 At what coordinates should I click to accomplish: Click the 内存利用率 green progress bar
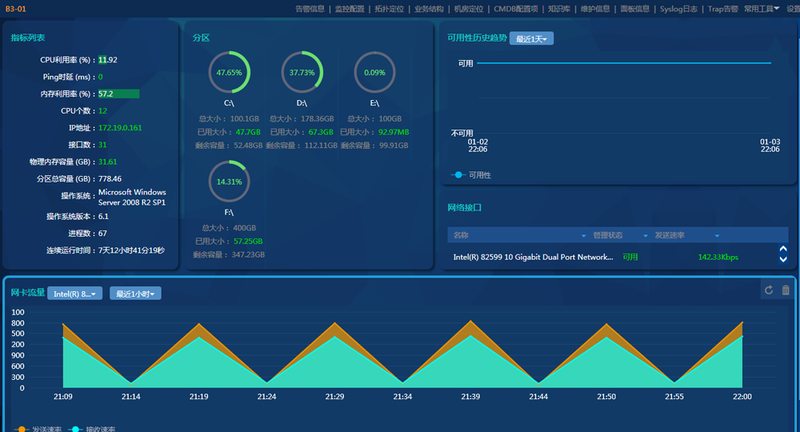(x=118, y=93)
